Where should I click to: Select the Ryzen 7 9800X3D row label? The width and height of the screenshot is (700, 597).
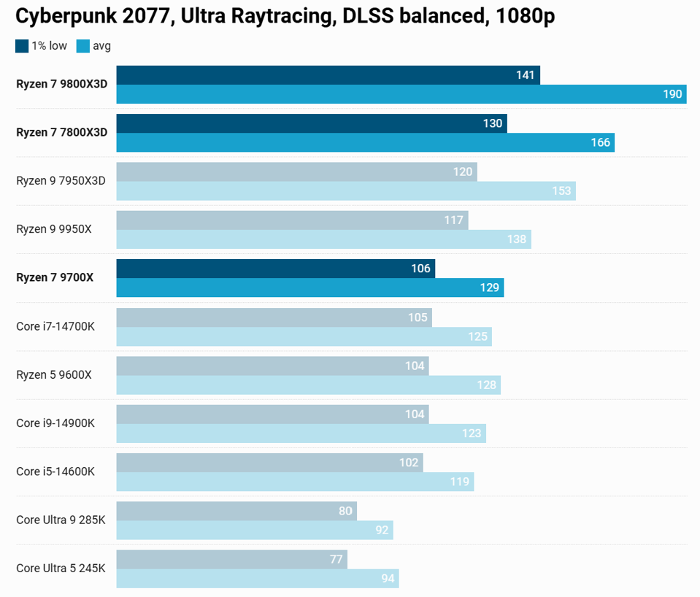coord(61,84)
